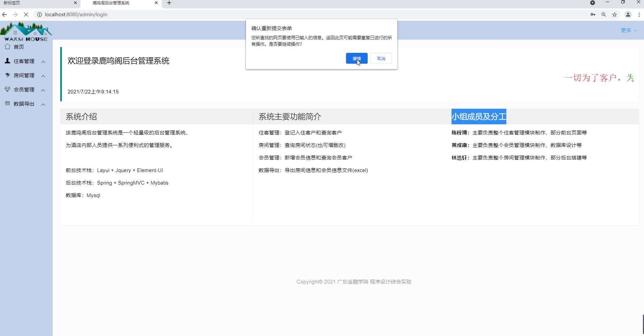Click the table icon for 数据导出

click(x=7, y=104)
